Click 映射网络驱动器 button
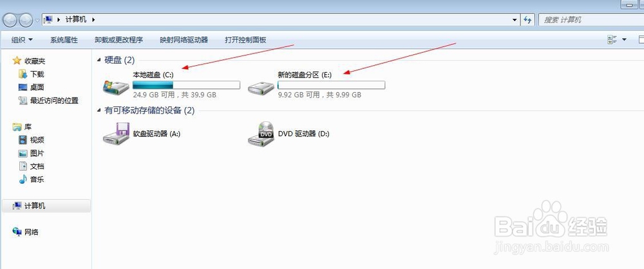Screen dimensions: 644x269 pos(184,40)
